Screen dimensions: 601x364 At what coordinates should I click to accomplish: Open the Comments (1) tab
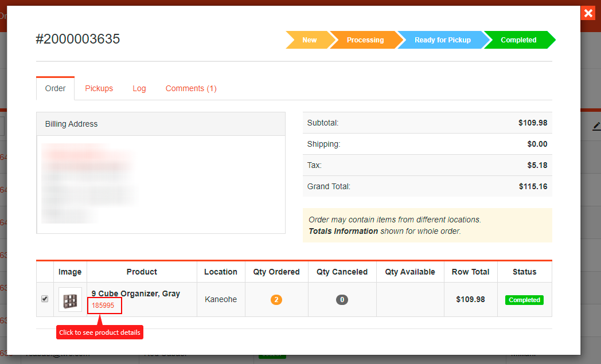[191, 88]
